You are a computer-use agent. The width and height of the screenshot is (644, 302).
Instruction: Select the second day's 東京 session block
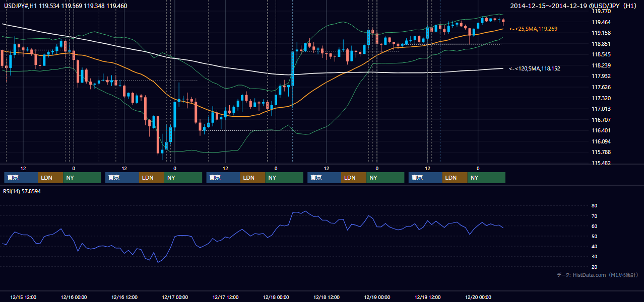122,178
